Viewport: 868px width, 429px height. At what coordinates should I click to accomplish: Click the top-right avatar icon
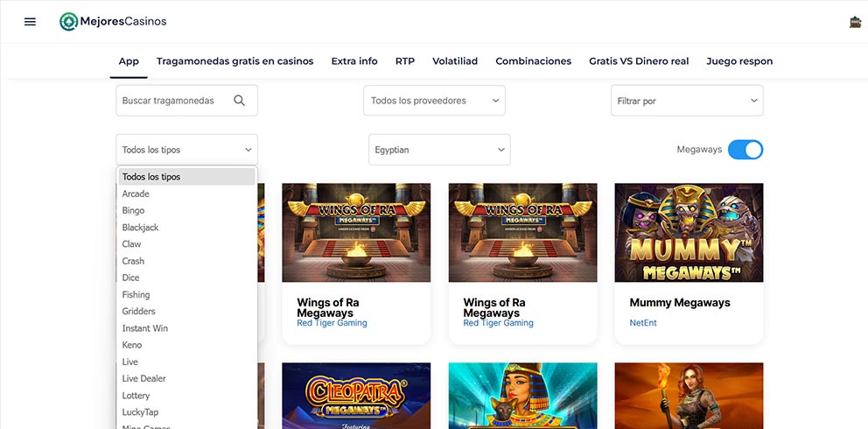point(855,22)
